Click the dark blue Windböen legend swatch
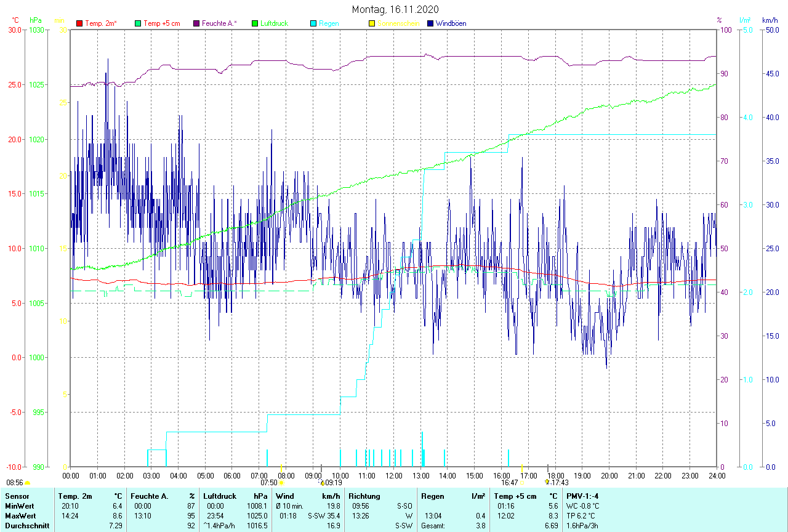Viewport: 788px width, 532px height. pos(430,23)
